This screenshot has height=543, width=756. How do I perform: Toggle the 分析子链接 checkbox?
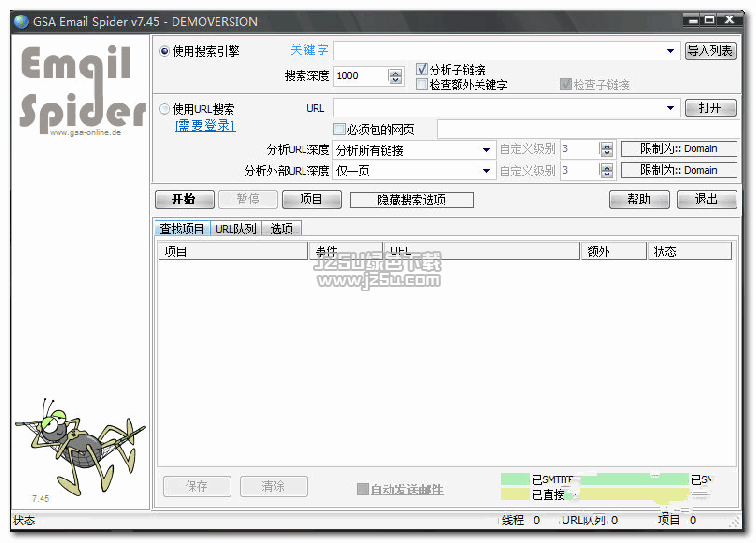pos(422,69)
